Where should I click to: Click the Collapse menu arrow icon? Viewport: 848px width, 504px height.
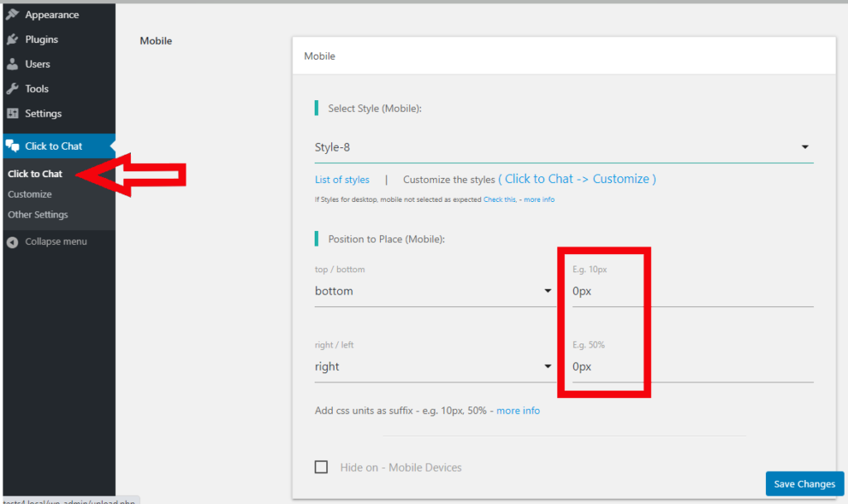(12, 242)
